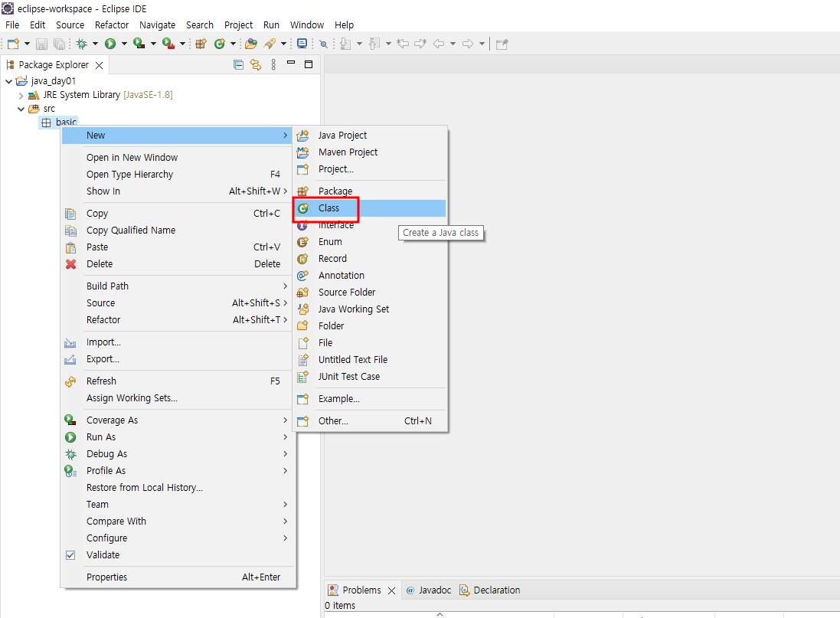The image size is (840, 618).
Task: Click the New wizard toolbar icon
Action: click(x=13, y=44)
